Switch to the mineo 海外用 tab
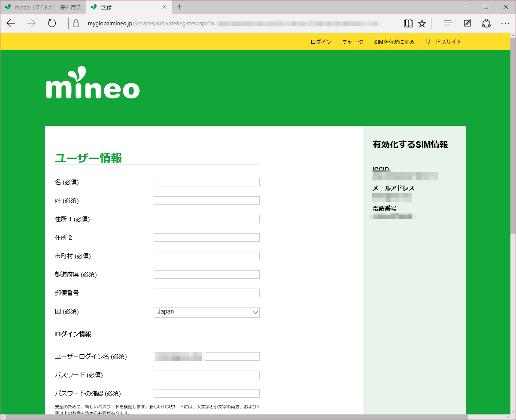Viewport: 516px width, 420px height. pos(43,7)
